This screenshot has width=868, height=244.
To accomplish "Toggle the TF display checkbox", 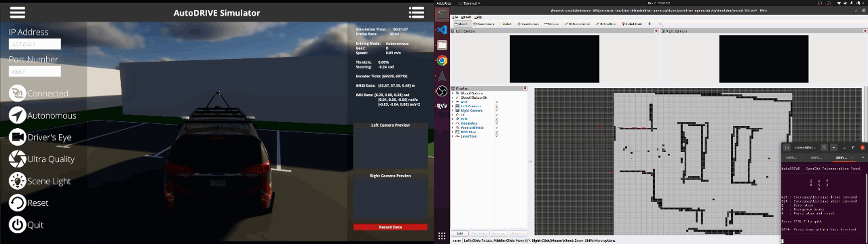I will pos(497,115).
